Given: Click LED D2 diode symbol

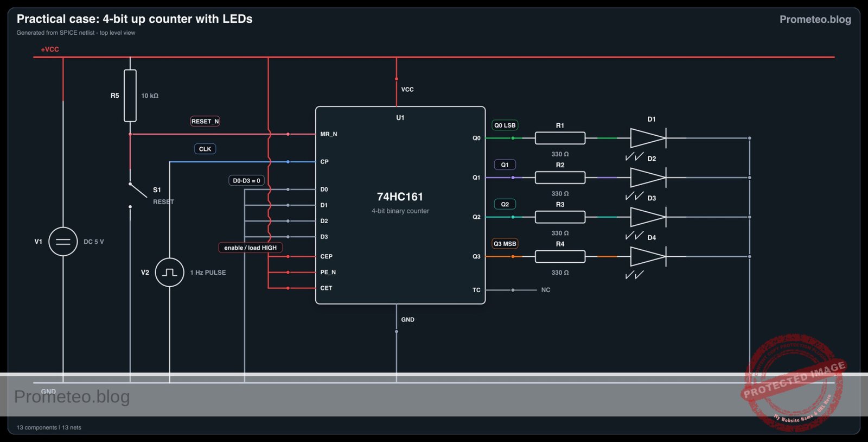Looking at the screenshot, I should (648, 178).
